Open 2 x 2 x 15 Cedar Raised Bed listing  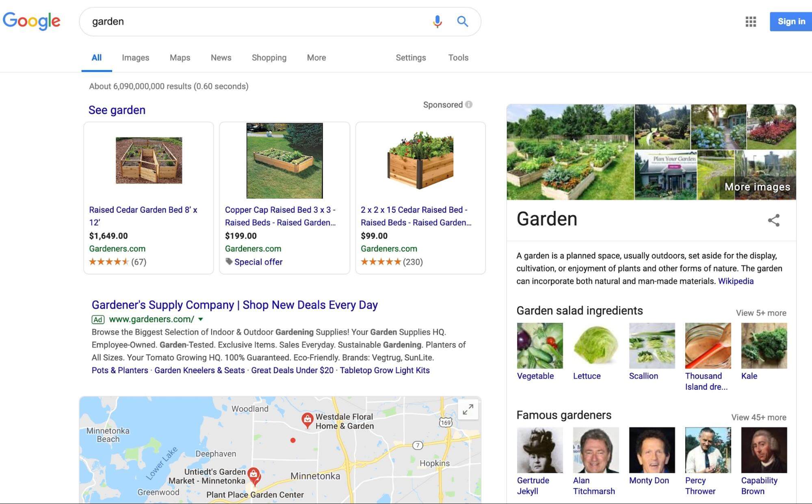pyautogui.click(x=416, y=216)
